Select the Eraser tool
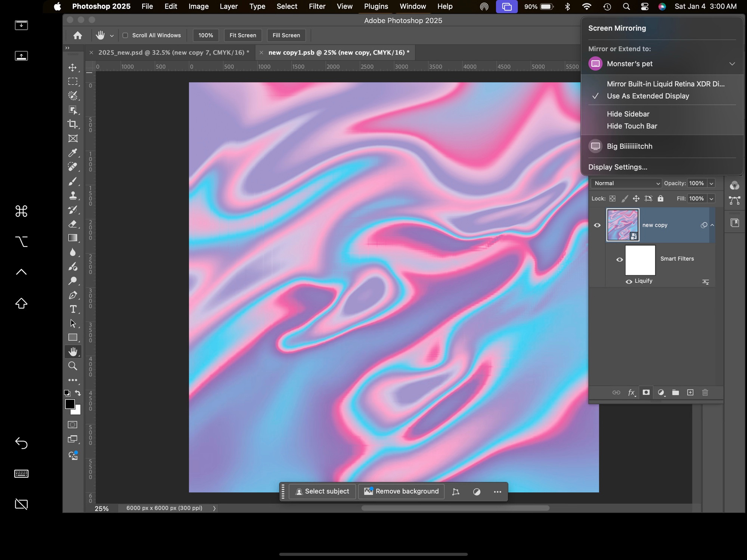The width and height of the screenshot is (747, 560). pos(73,224)
